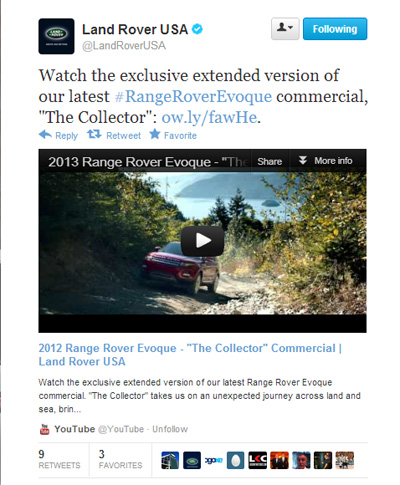Favorite the tweet with the star

point(173,135)
